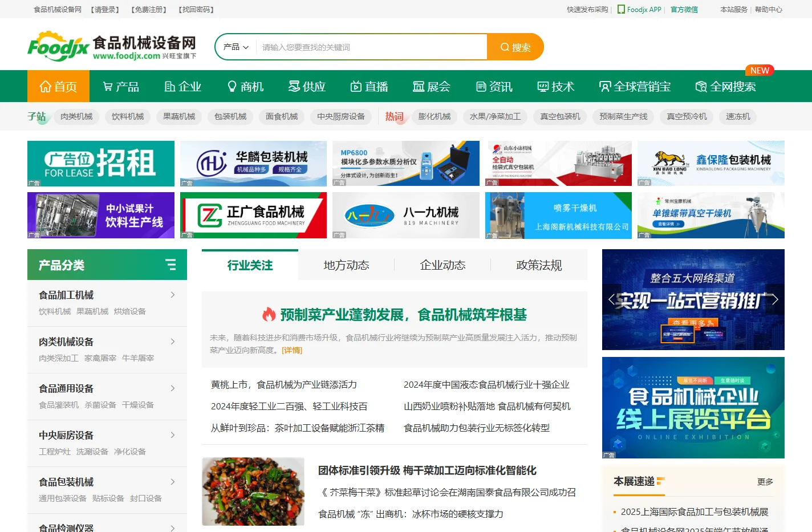This screenshot has width=812, height=532.
Task: Open the 正广食品机械 banner ad
Action: pos(253,215)
